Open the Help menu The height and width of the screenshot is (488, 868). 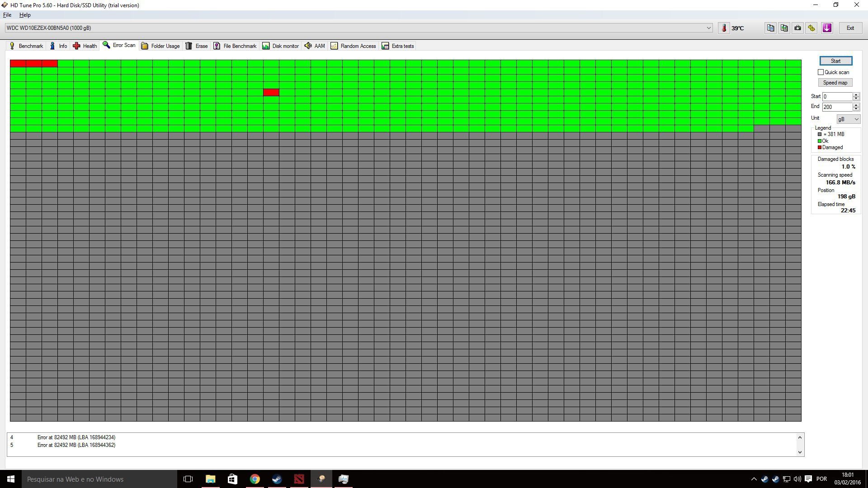25,15
